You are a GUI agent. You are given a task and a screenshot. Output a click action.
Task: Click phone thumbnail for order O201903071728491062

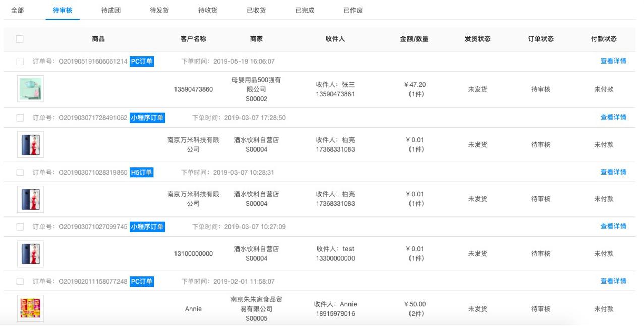[30, 144]
